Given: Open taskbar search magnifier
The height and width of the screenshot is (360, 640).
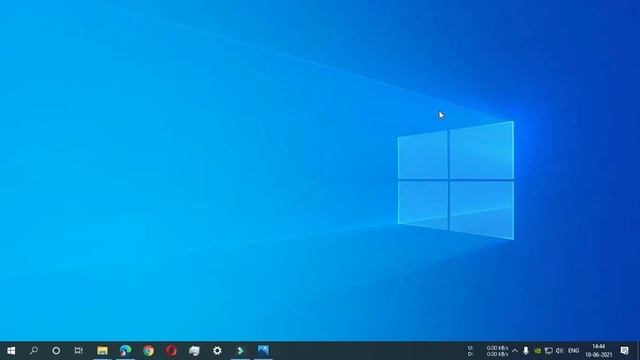Looking at the screenshot, I should point(34,351).
